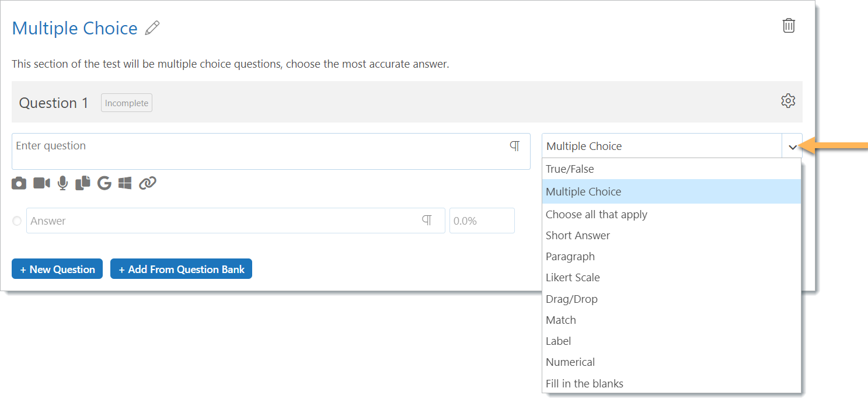Focus the answer percentage 0.0% field
Viewport: 868px width, 402px height.
(482, 221)
